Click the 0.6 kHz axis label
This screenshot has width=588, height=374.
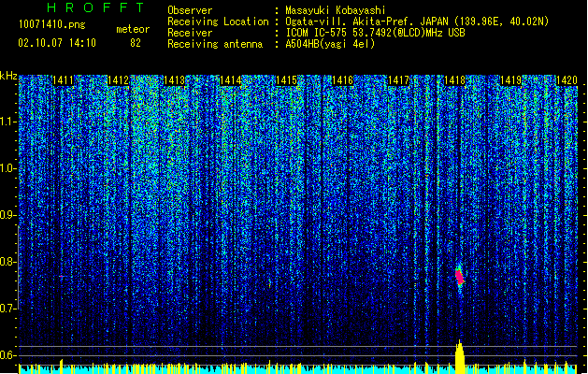click(x=8, y=355)
